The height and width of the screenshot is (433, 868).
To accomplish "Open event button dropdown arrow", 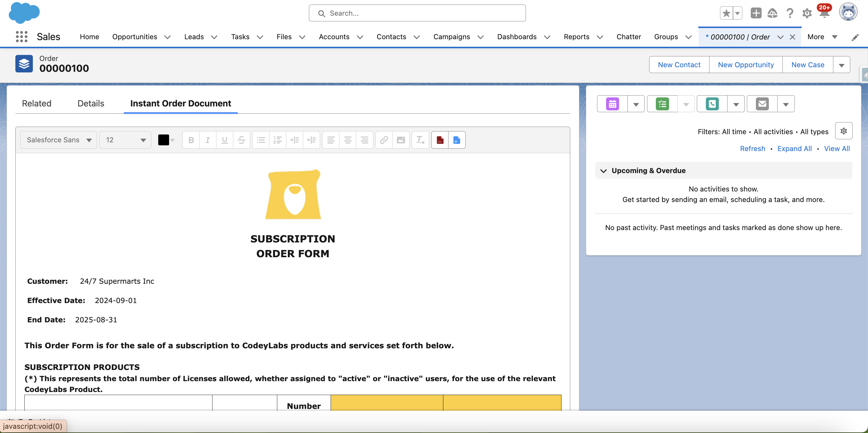I will click(x=636, y=104).
